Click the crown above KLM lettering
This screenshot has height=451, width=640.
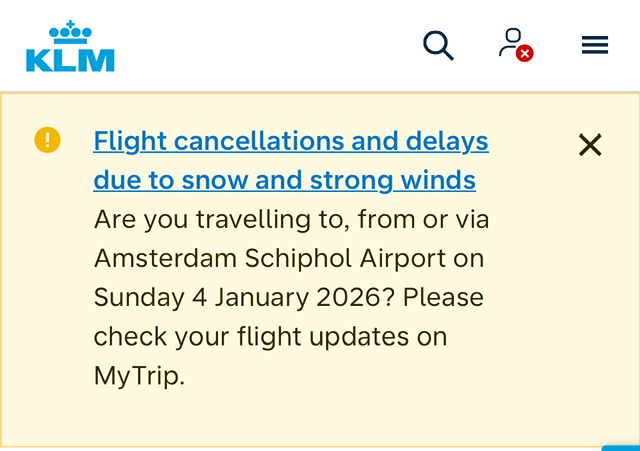point(70,31)
